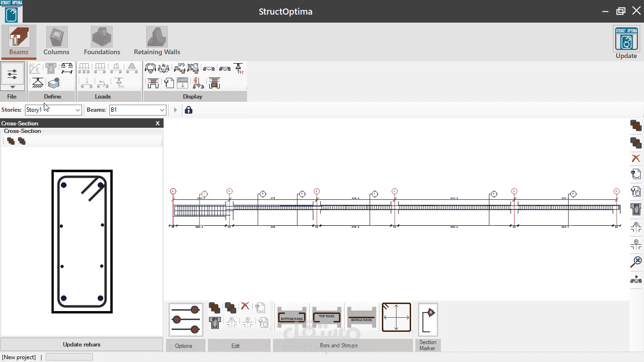Click T-section icon in right sidebar
Image resolution: width=644 pixels, height=362 pixels.
(636, 209)
